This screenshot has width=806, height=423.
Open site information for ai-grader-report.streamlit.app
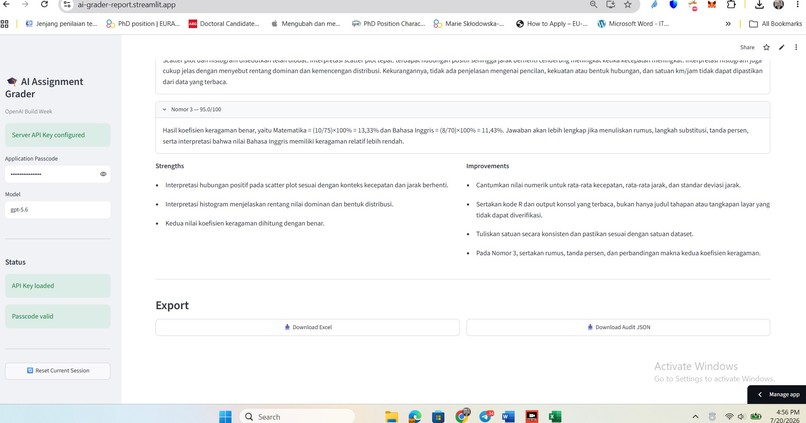67,5
